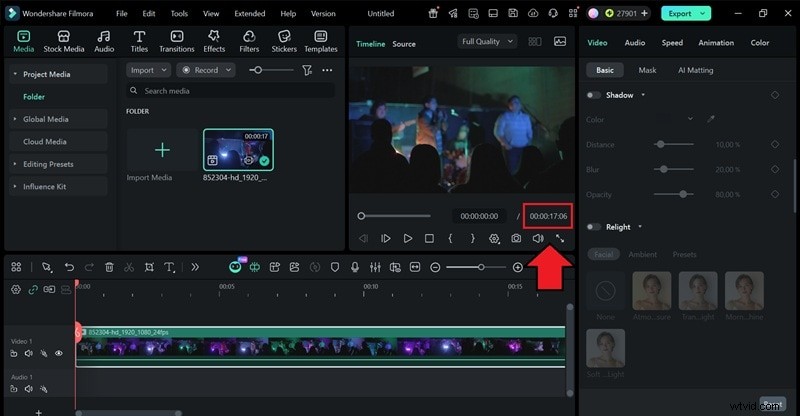This screenshot has width=800, height=416.
Task: Open timeline track settings gear
Action: (x=16, y=289)
